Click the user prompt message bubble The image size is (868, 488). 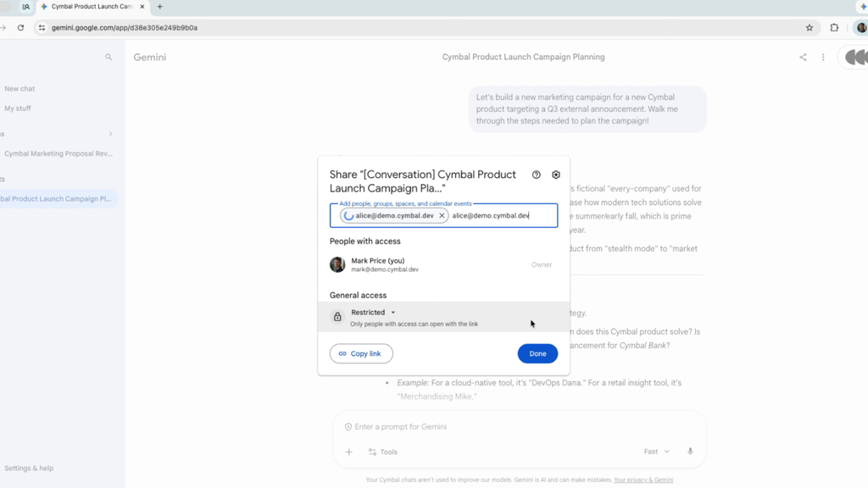click(x=587, y=109)
